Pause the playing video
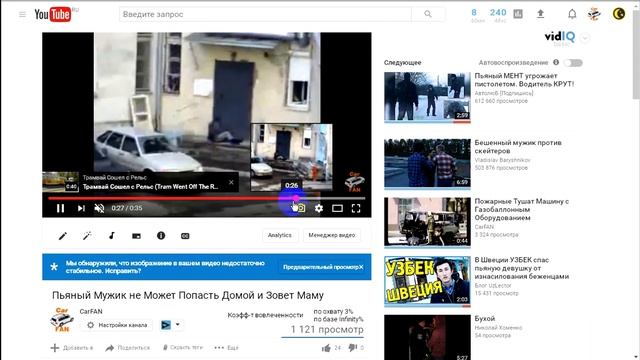The image size is (640, 360). tap(60, 208)
